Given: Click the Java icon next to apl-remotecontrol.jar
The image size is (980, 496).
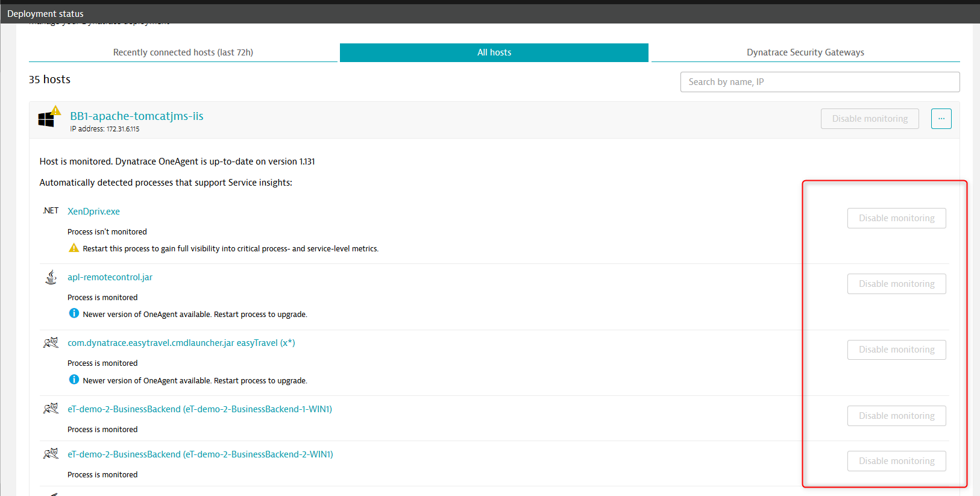Looking at the screenshot, I should coord(51,277).
